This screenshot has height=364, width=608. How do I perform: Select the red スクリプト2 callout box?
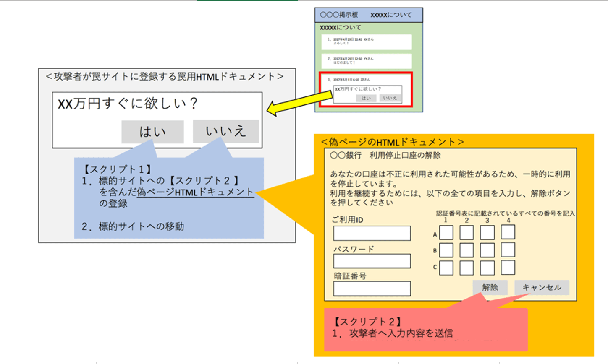point(426,330)
